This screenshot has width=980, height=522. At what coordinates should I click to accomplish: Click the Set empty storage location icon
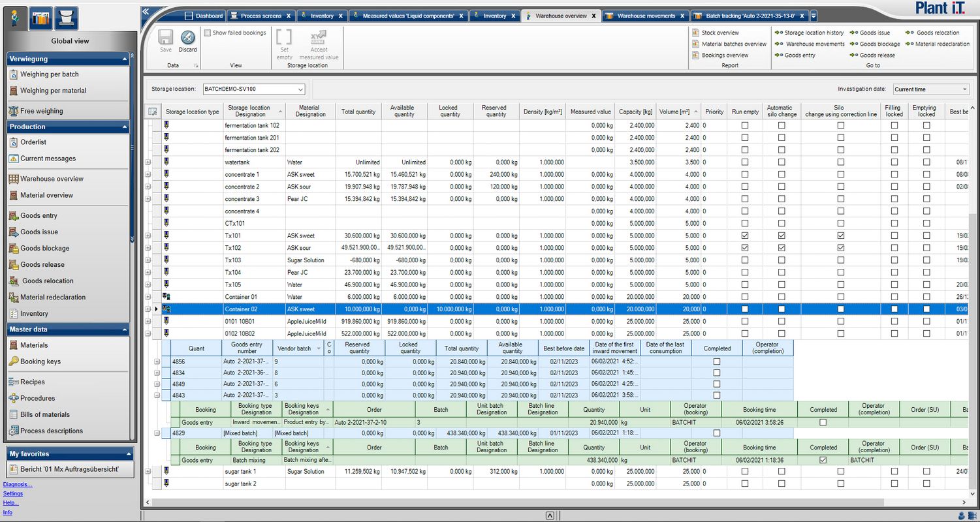point(285,38)
